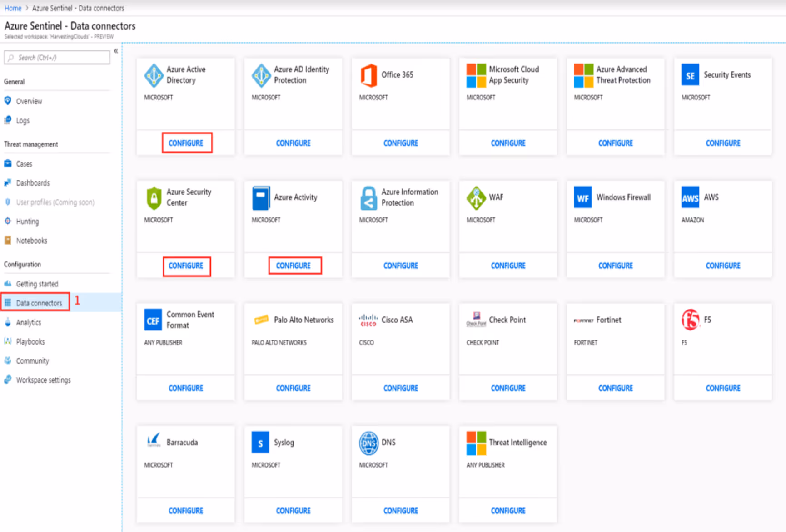Click the Check Point logo icon

tap(476, 319)
